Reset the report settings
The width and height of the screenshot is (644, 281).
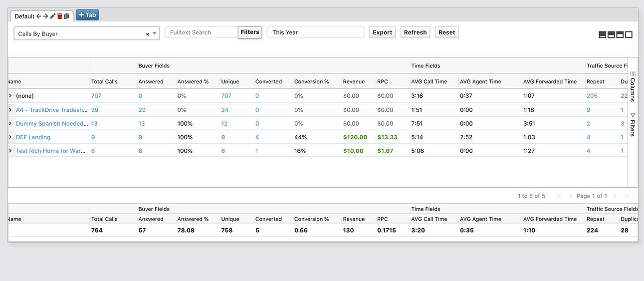(447, 32)
